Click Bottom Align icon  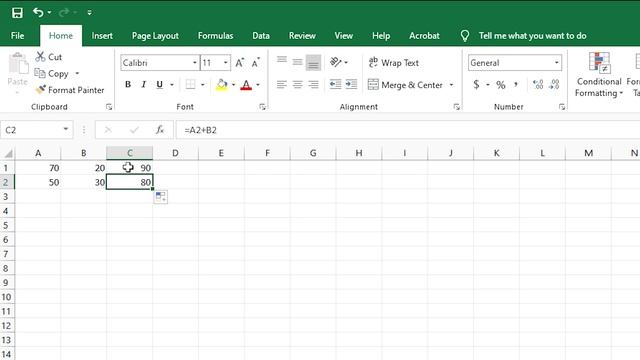[x=313, y=62]
